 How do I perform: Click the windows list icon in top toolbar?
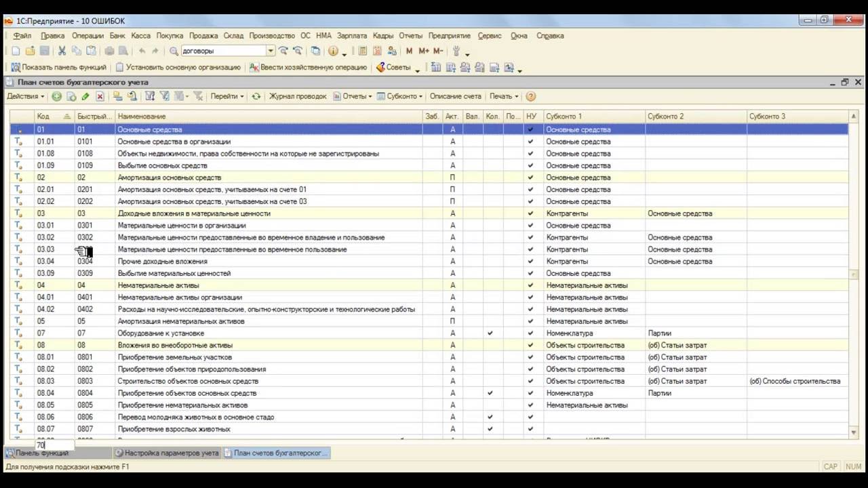click(315, 51)
